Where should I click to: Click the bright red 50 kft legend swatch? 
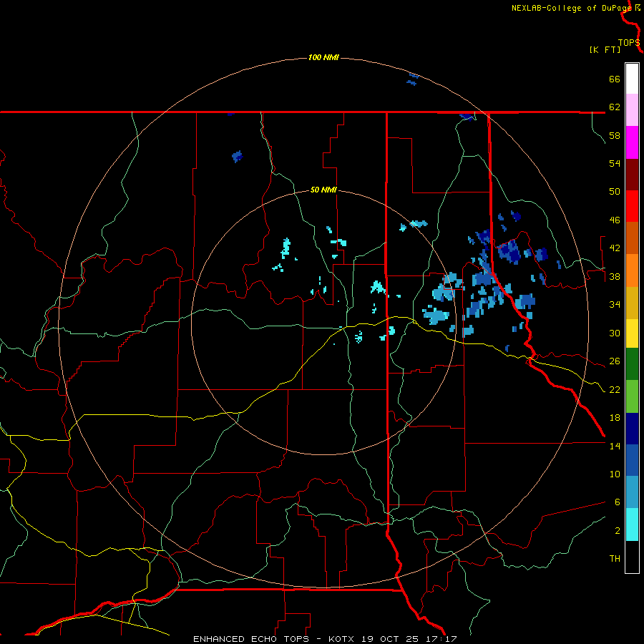(x=632, y=206)
